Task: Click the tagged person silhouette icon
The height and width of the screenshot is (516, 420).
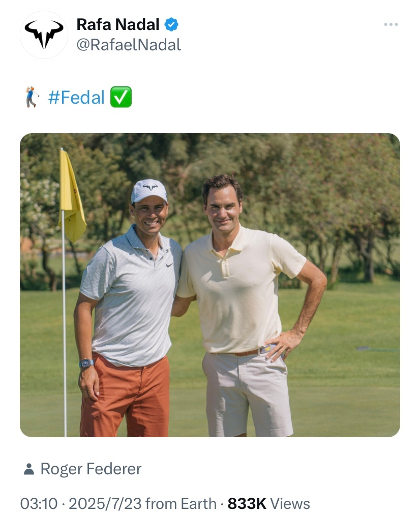Action: 29,469
